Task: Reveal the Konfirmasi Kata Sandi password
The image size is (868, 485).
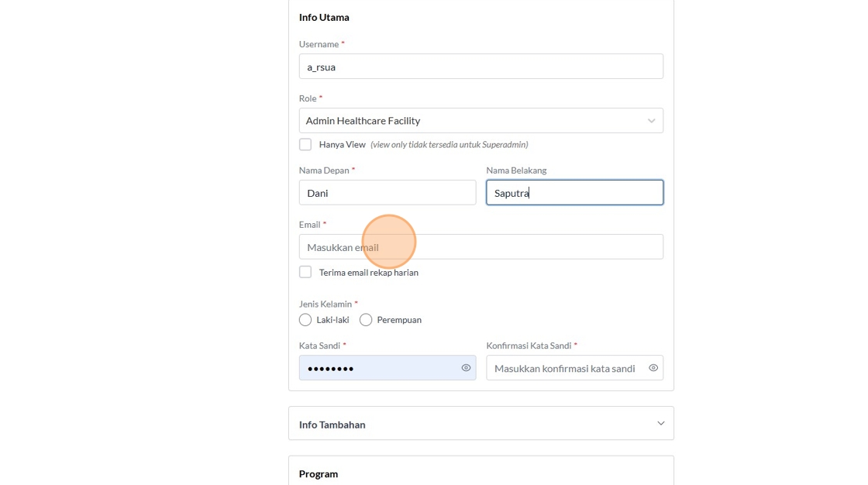Action: (653, 368)
